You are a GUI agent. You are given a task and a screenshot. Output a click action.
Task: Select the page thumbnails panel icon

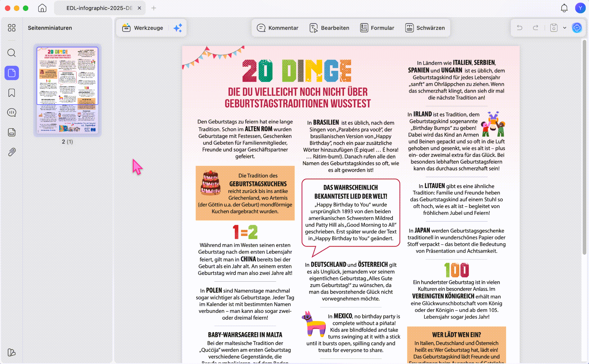12,73
